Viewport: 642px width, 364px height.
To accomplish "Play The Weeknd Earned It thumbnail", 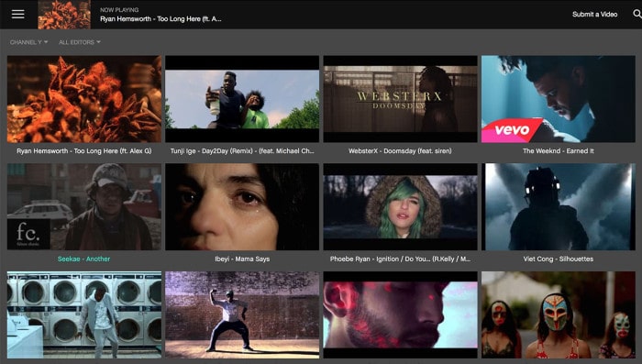I will [558, 99].
